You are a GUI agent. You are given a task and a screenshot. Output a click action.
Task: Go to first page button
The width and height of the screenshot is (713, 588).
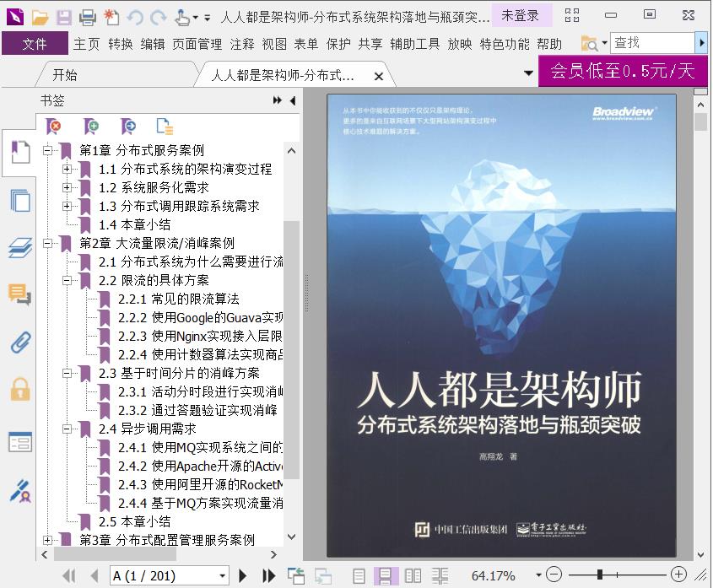[69, 575]
